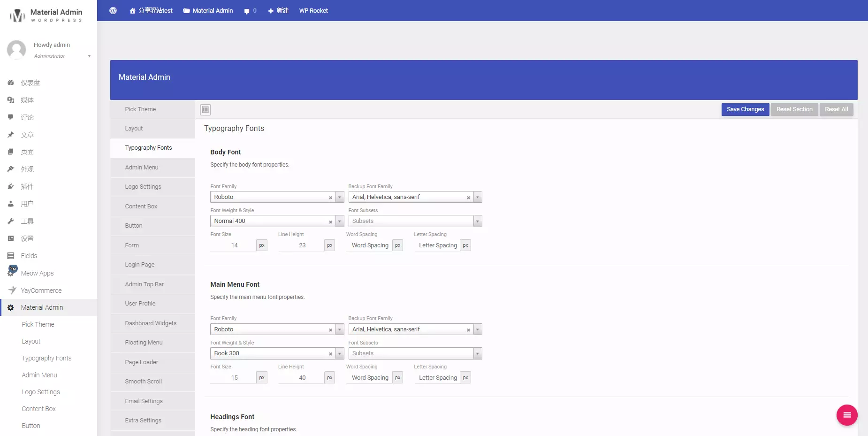
Task: Open Page Loader settings tab
Action: [x=152, y=362]
